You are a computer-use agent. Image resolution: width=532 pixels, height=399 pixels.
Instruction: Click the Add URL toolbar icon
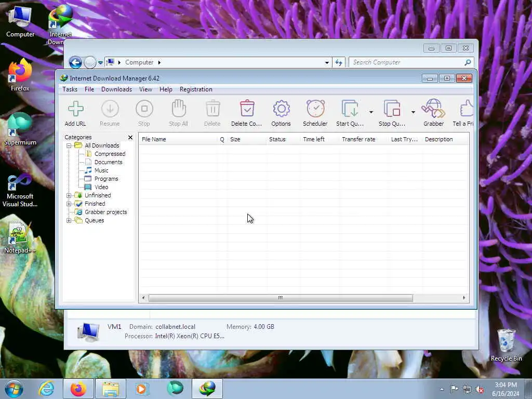click(75, 113)
